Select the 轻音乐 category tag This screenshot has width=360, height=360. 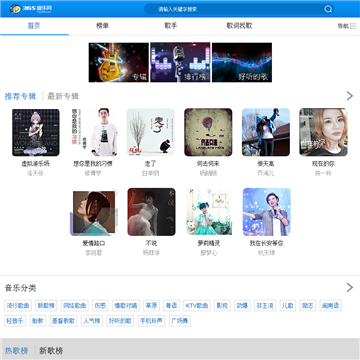click(15, 321)
